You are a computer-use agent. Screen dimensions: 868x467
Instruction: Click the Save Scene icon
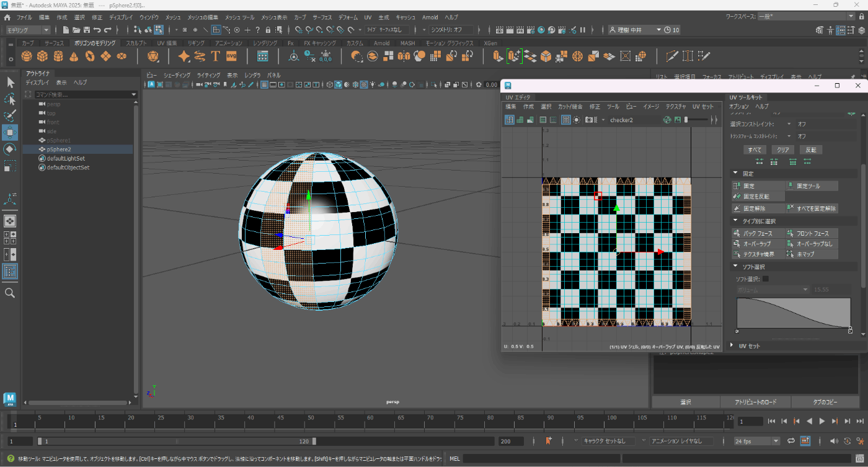pyautogui.click(x=86, y=30)
